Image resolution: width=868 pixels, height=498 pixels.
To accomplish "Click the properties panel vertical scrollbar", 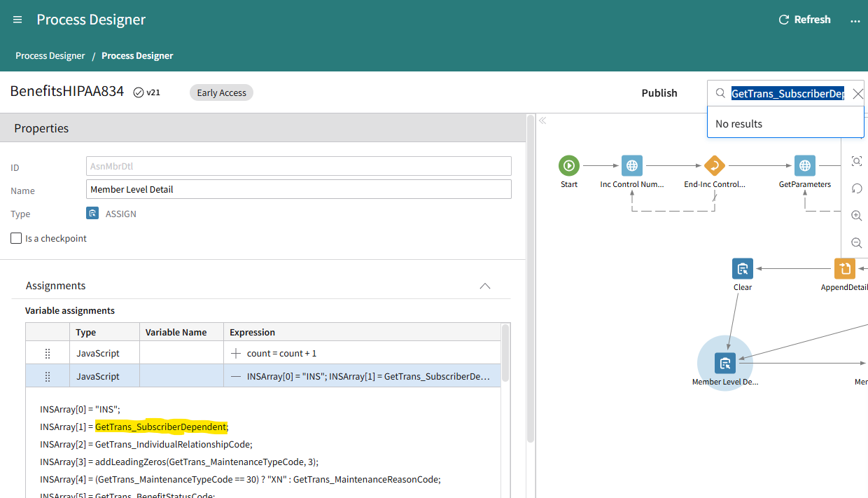I will pyautogui.click(x=530, y=280).
